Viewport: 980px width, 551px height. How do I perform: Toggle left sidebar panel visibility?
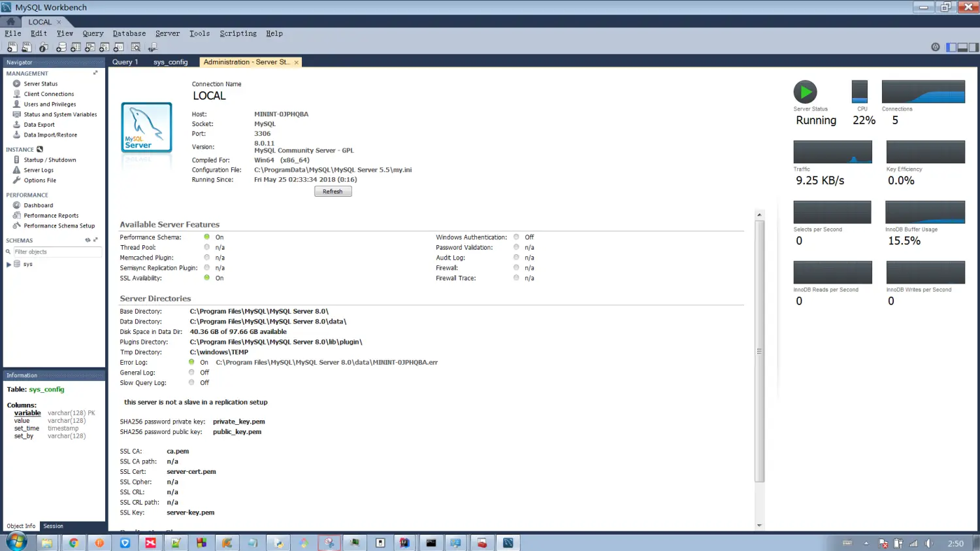951,47
